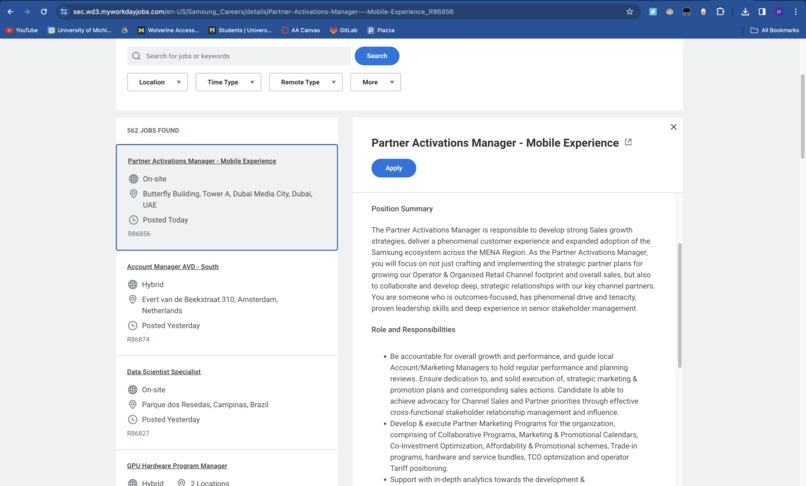Open the Students | University bookmark
Screen dimensions: 806x486
[240, 30]
